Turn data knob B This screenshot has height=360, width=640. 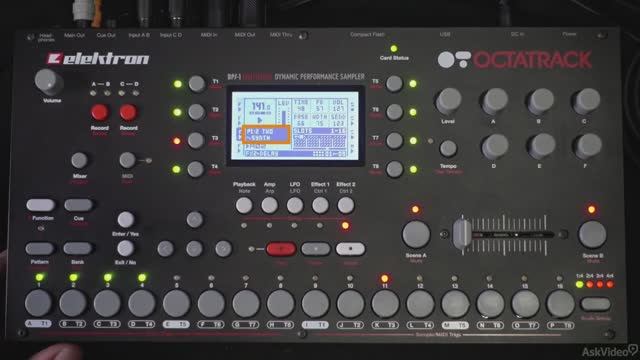(x=540, y=101)
